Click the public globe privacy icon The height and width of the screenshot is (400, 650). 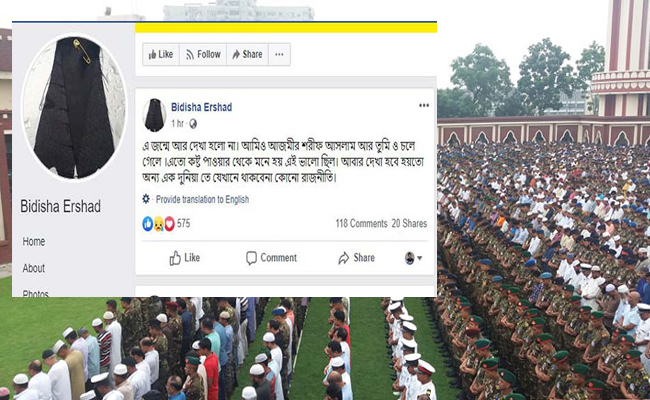click(x=193, y=124)
